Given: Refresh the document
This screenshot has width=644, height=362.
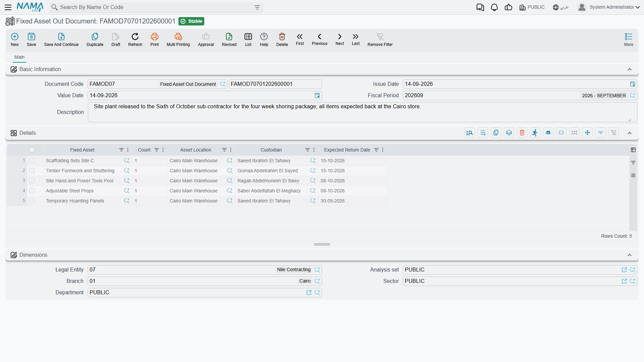Looking at the screenshot, I should (135, 37).
